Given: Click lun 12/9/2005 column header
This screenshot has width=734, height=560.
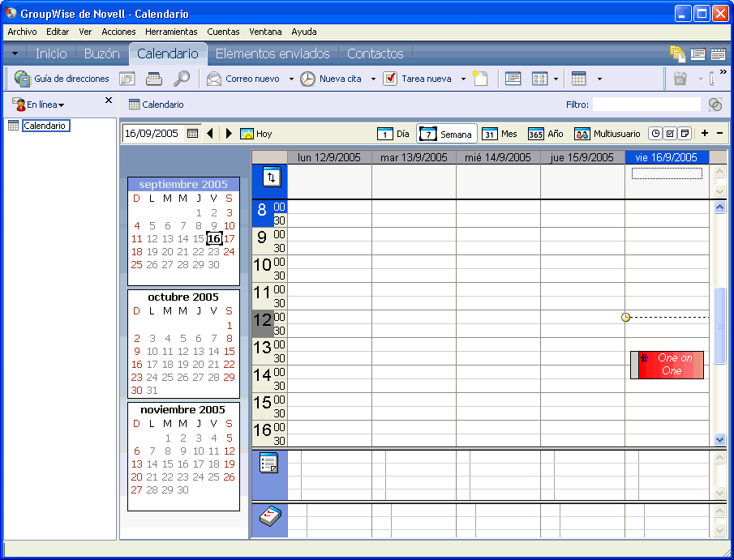Looking at the screenshot, I should (x=329, y=157).
